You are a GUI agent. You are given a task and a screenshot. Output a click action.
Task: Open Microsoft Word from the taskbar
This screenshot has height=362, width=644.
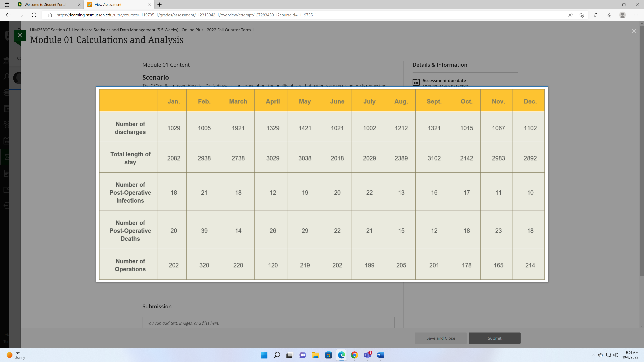point(380,355)
